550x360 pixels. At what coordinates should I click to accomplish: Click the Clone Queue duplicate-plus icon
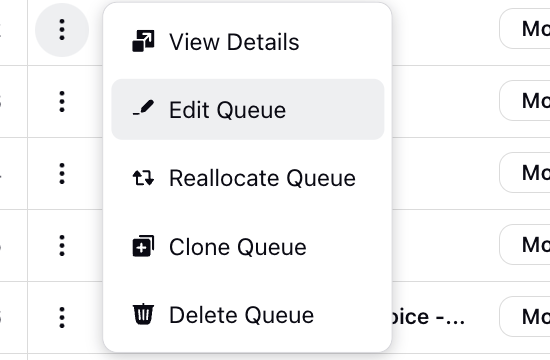tap(143, 246)
